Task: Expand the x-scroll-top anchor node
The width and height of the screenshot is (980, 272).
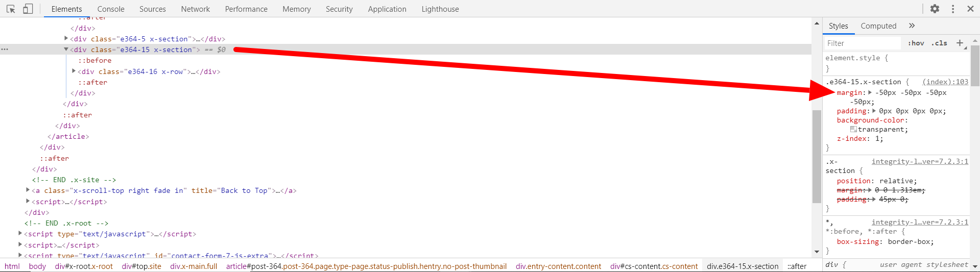Action: [x=28, y=190]
